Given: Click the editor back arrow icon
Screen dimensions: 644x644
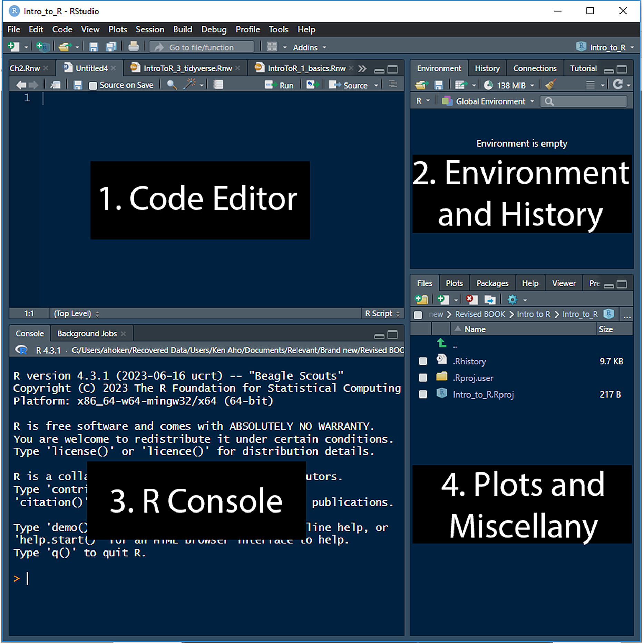Looking at the screenshot, I should 21,85.
